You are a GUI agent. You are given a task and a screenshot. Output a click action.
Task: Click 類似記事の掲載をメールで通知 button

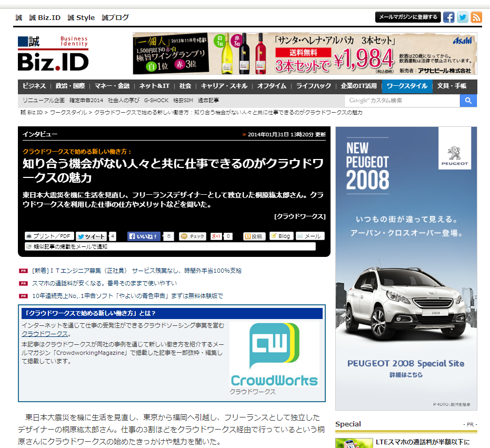point(170,247)
